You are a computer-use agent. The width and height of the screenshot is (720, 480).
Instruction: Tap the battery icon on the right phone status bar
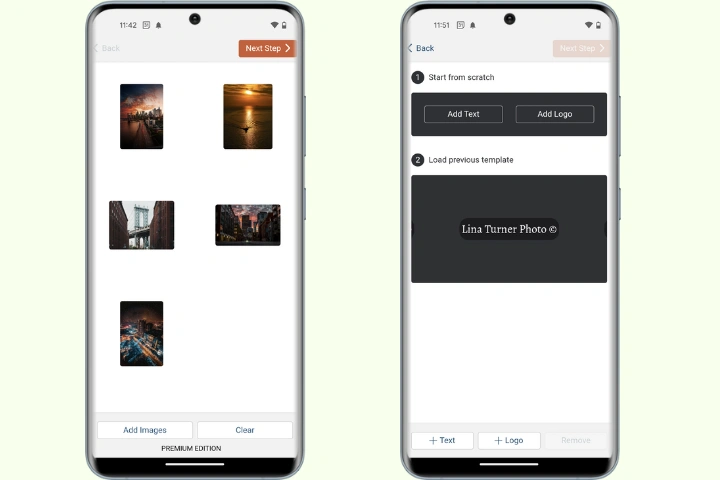click(x=598, y=25)
